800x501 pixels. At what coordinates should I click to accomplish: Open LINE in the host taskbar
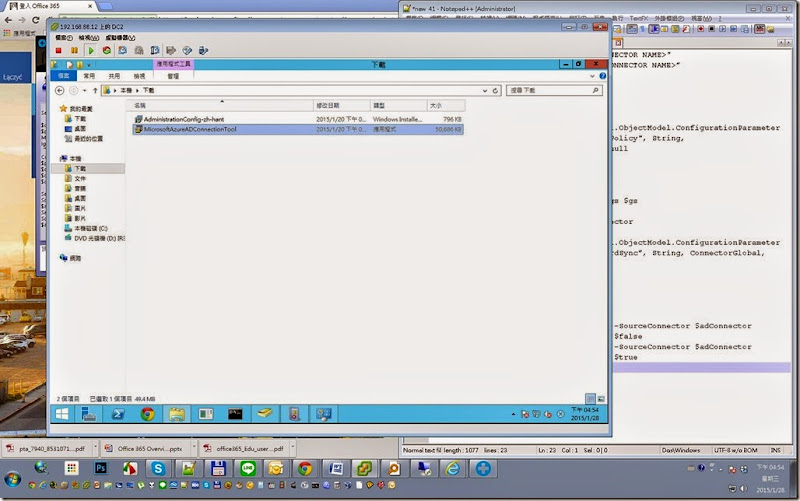[248, 468]
